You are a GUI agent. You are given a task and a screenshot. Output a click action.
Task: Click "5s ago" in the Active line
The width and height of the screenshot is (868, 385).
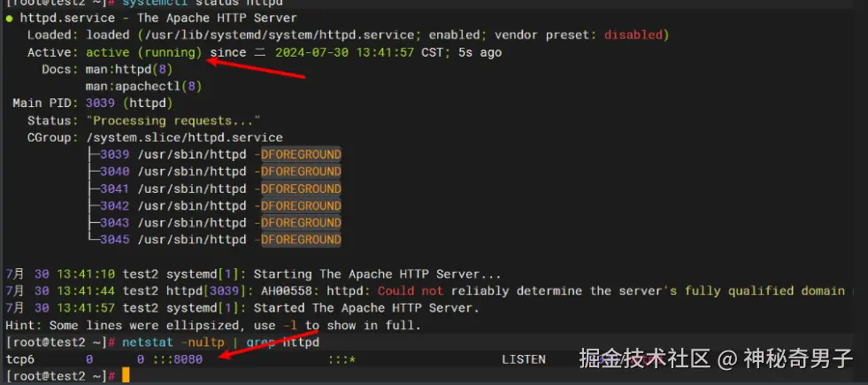pyautogui.click(x=480, y=52)
